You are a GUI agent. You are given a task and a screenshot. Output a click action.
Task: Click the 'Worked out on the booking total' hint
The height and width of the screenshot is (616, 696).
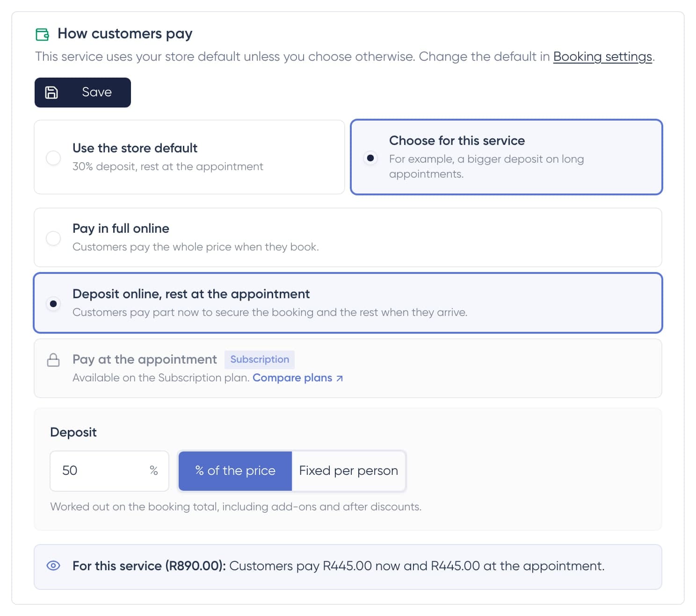(x=236, y=507)
